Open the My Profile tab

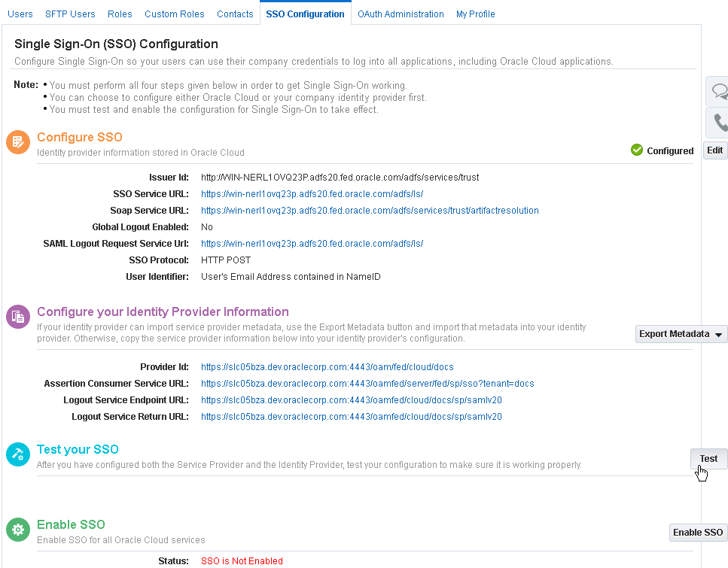point(475,14)
